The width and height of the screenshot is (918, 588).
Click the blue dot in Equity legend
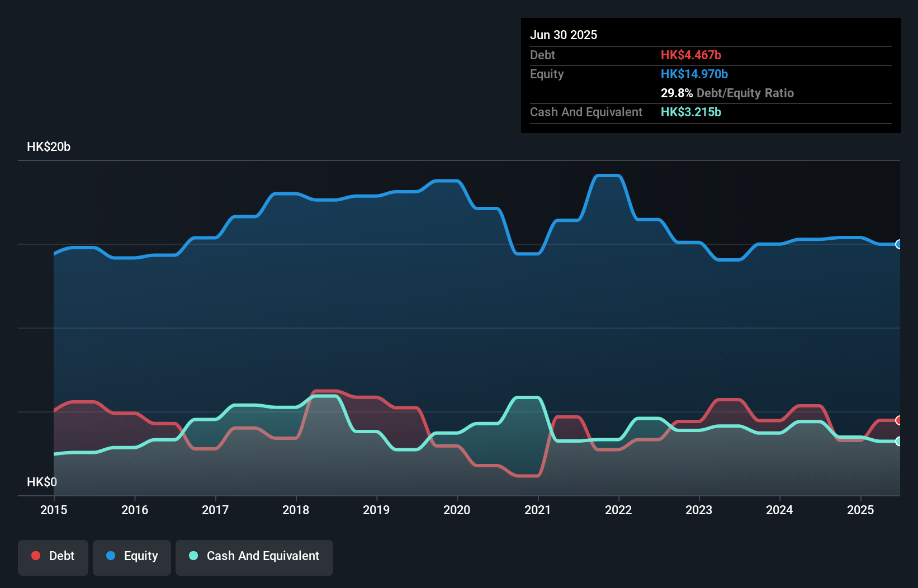111,556
